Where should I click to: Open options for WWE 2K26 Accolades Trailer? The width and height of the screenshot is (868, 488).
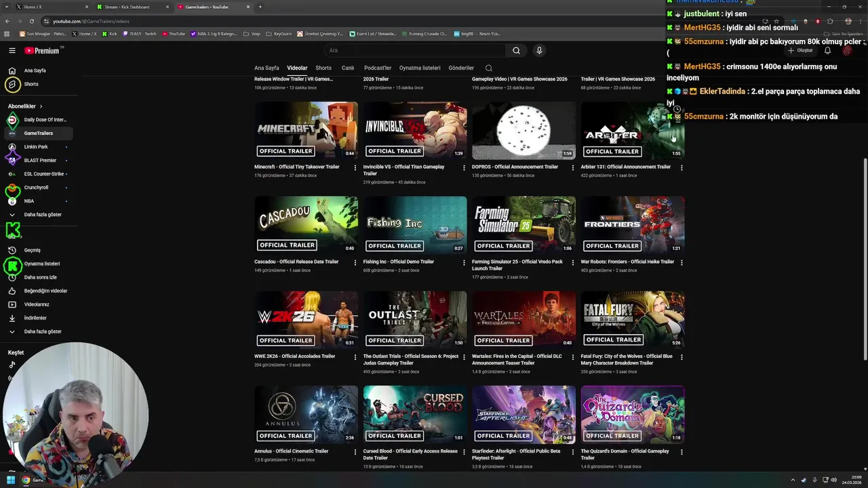click(x=355, y=357)
